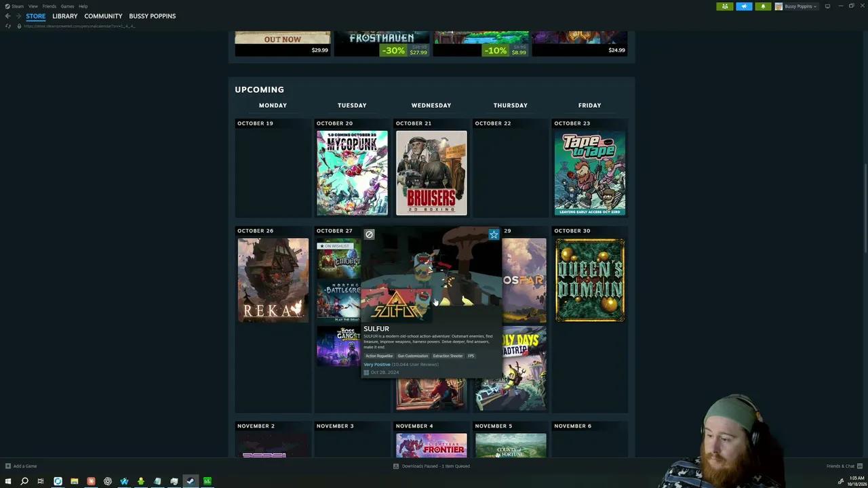
Task: Open the Frontier game on November 4
Action: tap(431, 445)
